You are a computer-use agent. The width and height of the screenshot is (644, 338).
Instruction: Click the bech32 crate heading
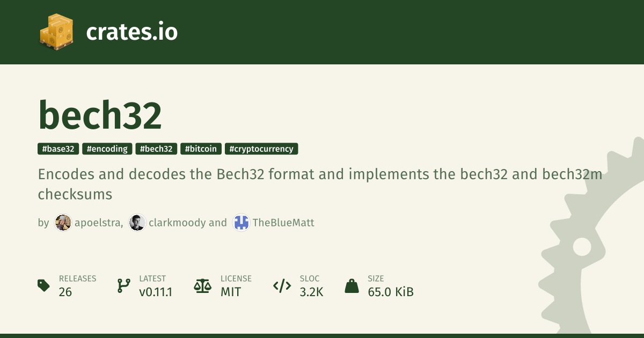tap(100, 115)
